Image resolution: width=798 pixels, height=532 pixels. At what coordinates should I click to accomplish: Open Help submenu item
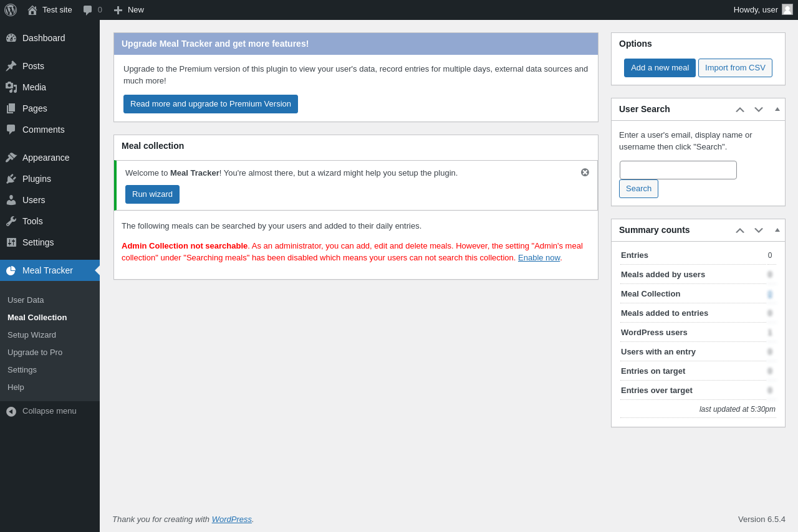pyautogui.click(x=50, y=387)
